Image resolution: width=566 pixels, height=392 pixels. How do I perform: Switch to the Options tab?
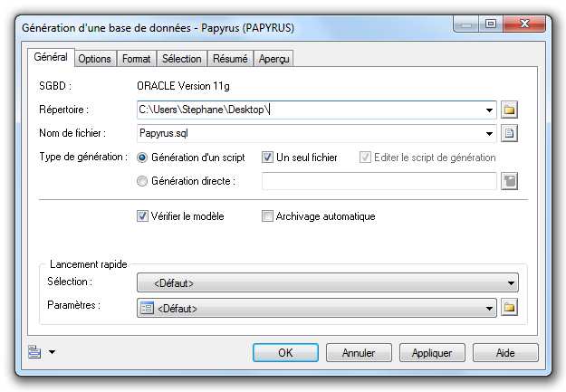click(x=94, y=59)
